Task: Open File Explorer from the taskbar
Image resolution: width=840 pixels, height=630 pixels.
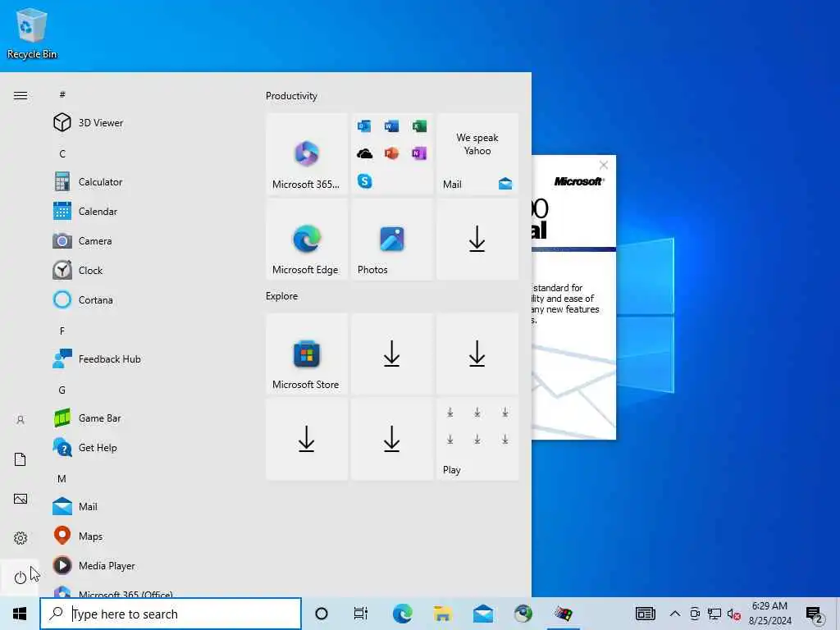Action: [442, 614]
